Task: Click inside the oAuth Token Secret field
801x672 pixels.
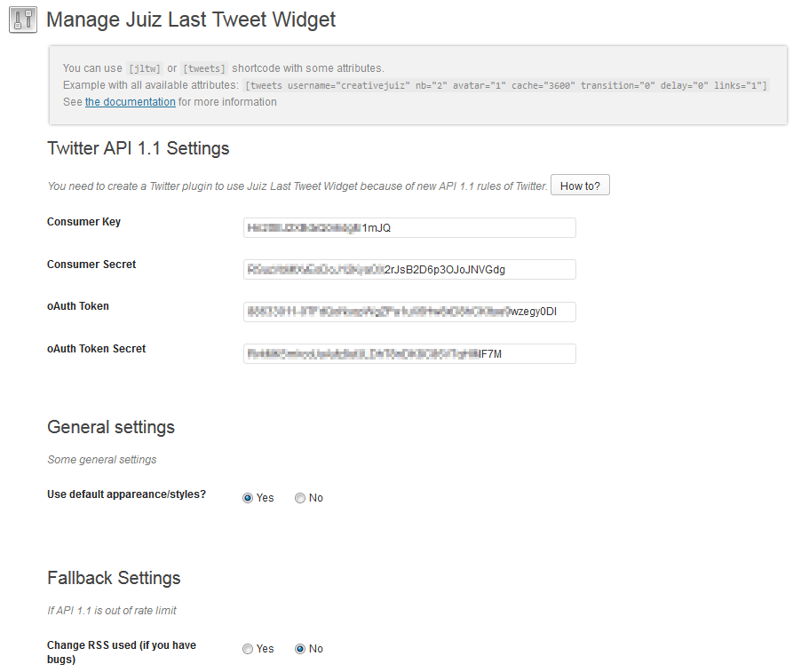Action: tap(409, 354)
